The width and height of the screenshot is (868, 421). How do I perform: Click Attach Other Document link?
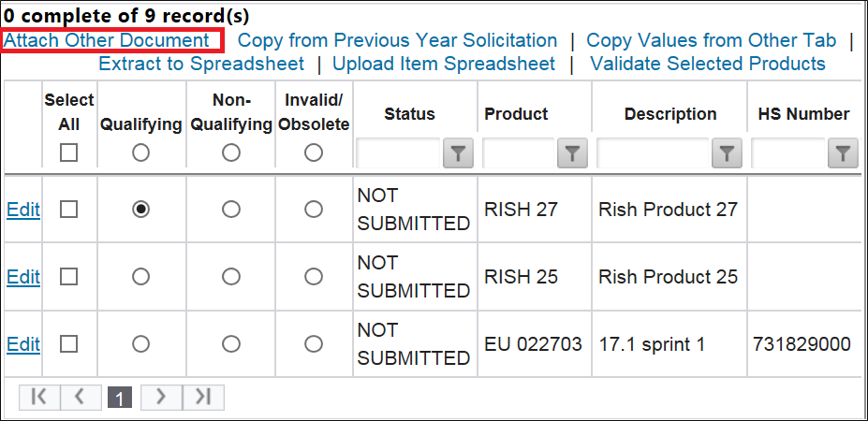107,40
